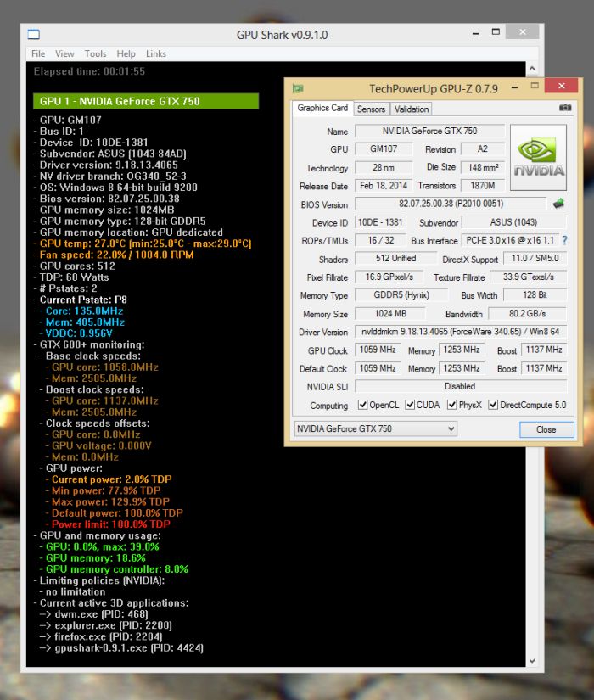Click the Revision field showing A2
Screen dimensions: 594x700
[482, 149]
